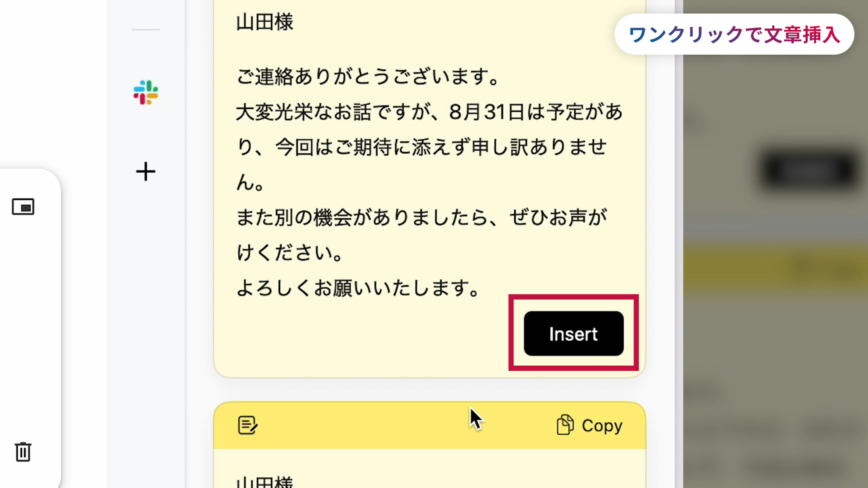This screenshot has height=488, width=868.
Task: Click the picture-in-picture window icon
Action: point(23,206)
